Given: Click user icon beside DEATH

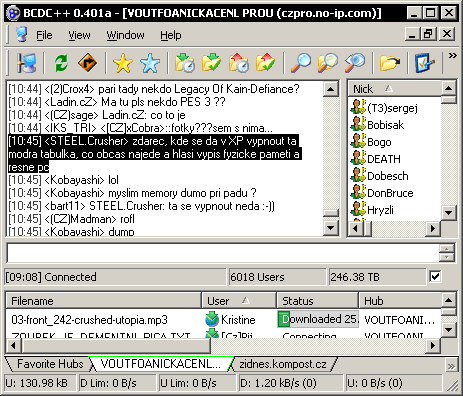Looking at the screenshot, I should (358, 158).
